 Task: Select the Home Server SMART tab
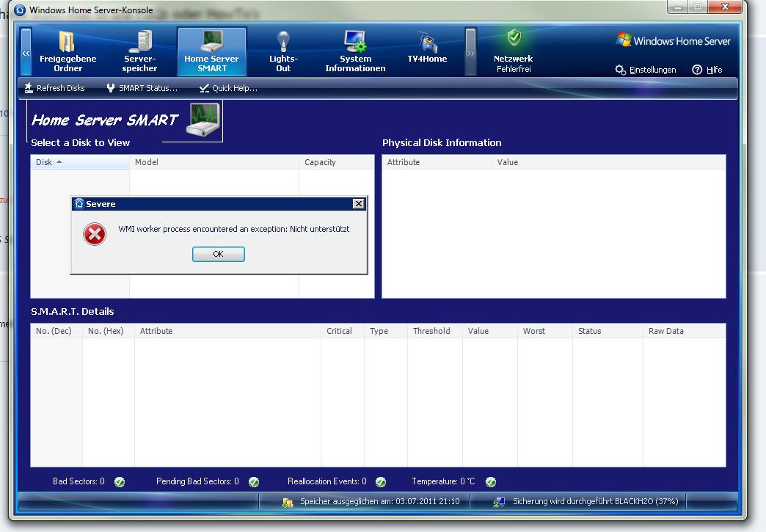click(211, 51)
